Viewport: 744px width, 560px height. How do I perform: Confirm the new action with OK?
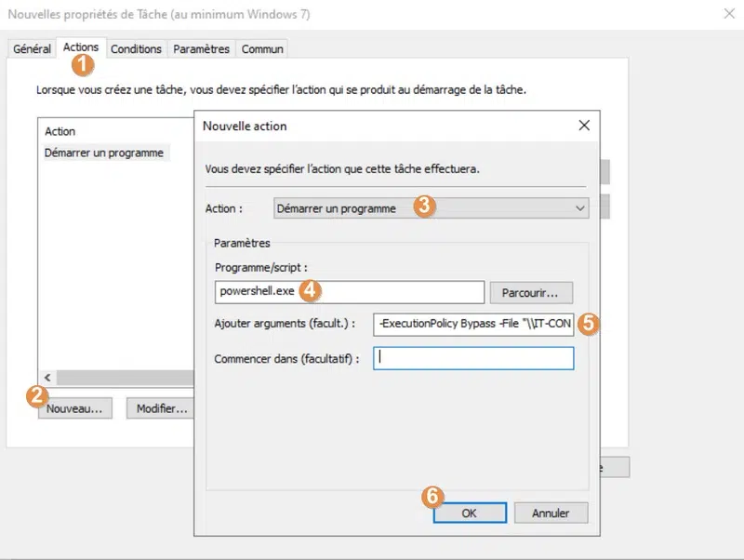[469, 513]
